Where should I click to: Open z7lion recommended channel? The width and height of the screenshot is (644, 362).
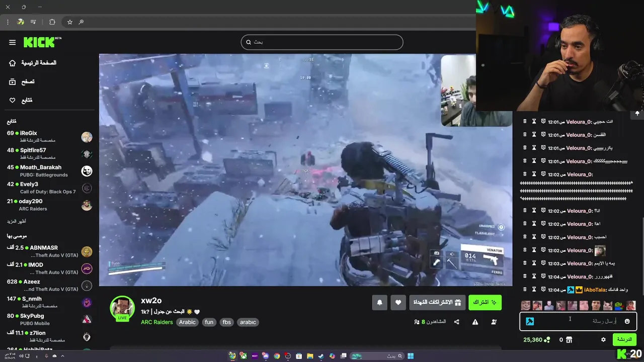(x=49, y=337)
